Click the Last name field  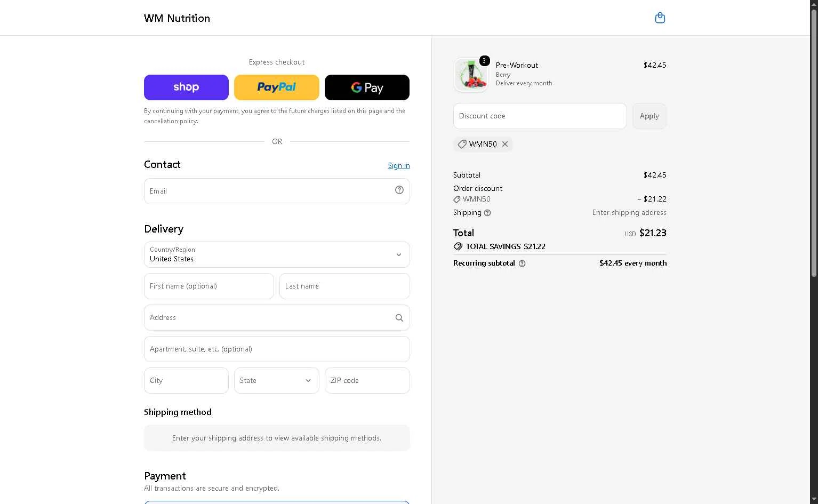point(344,286)
